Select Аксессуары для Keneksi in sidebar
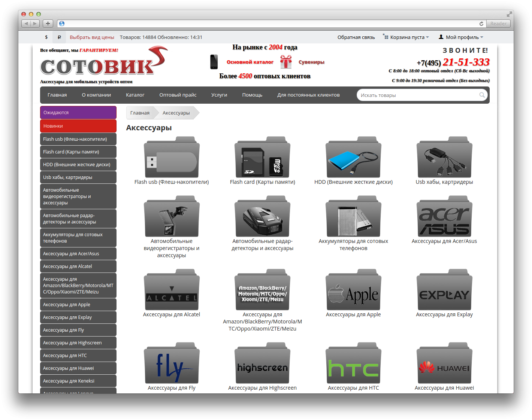Screen dimensions: 532x420 click(78, 381)
